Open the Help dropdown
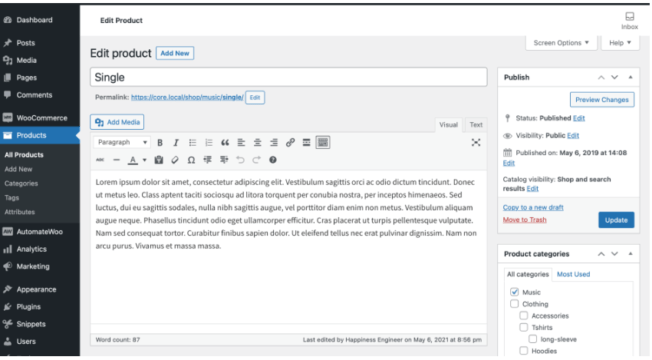Screen dimensions: 652x360 tap(620, 43)
